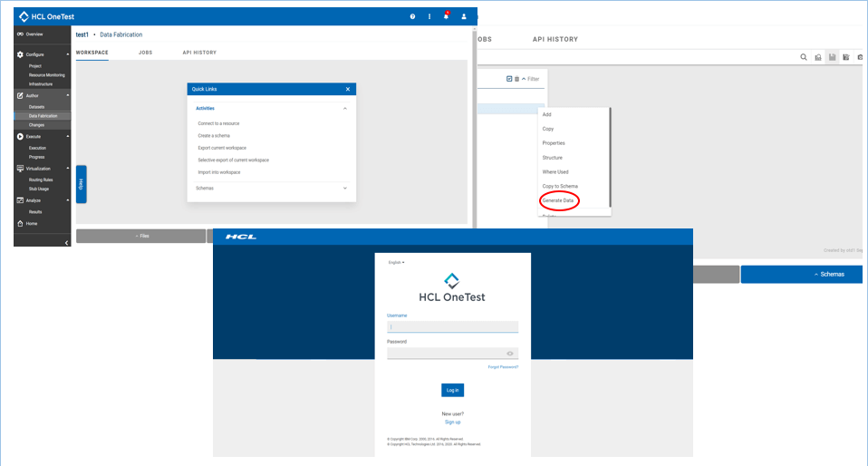Open the notifications bell icon
This screenshot has width=868, height=466.
click(x=446, y=16)
